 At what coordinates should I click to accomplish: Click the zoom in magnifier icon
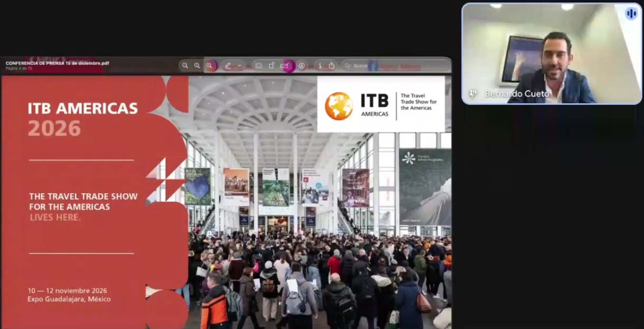click(x=197, y=65)
